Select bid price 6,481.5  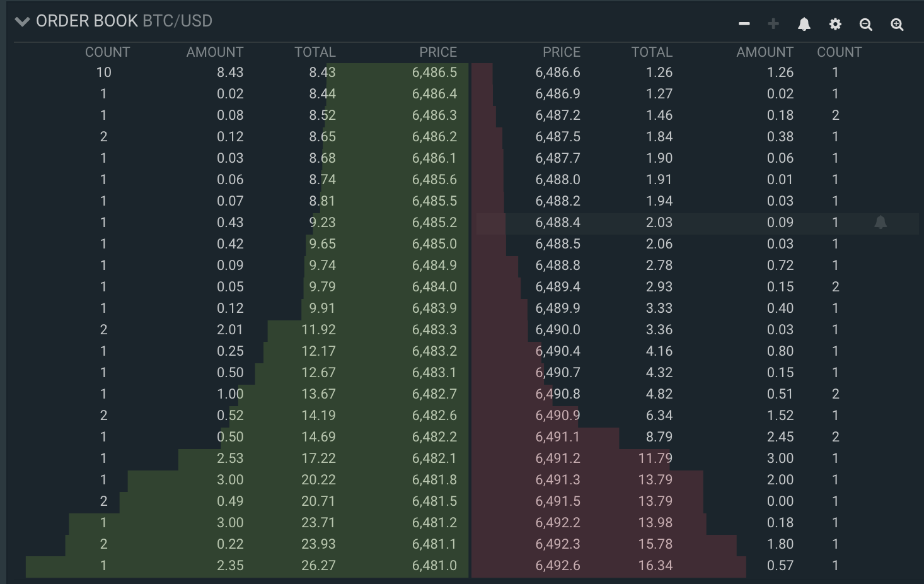coord(434,501)
